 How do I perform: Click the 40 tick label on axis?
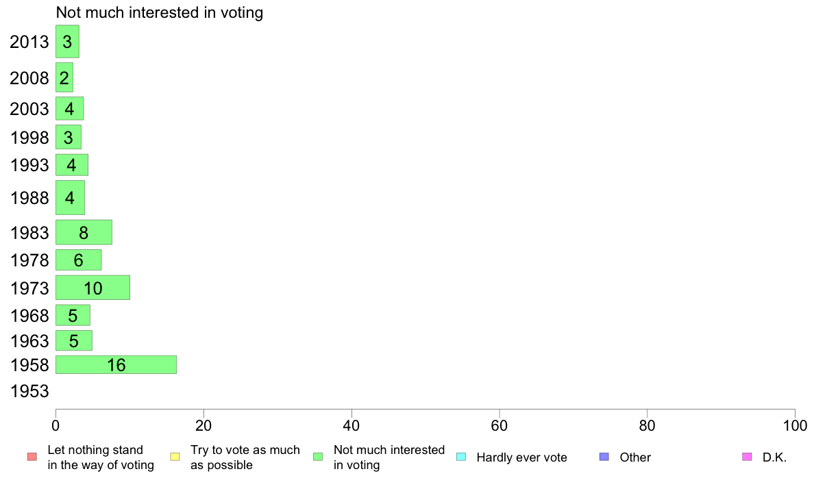click(x=351, y=426)
